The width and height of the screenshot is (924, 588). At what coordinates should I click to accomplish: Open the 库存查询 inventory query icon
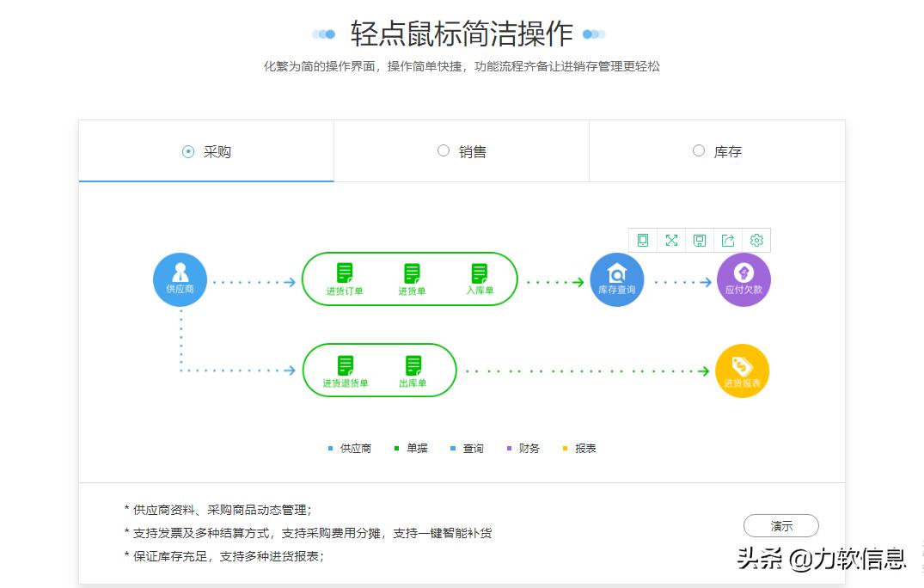pyautogui.click(x=616, y=279)
